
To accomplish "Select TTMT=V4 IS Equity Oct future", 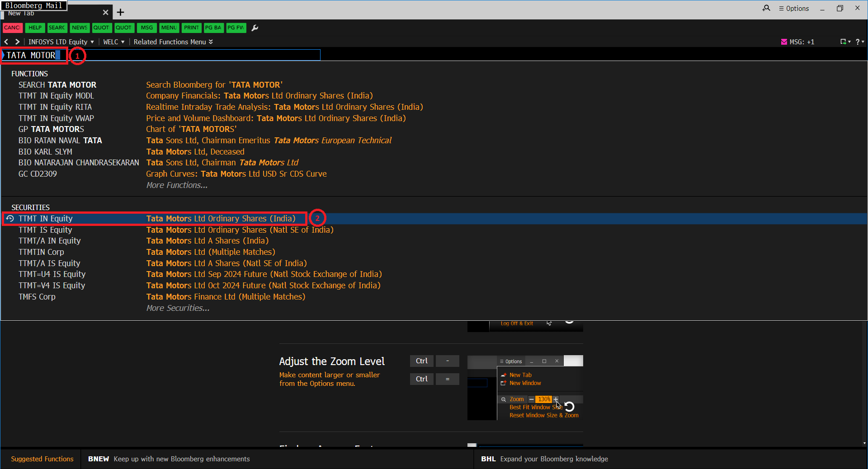I will click(52, 286).
